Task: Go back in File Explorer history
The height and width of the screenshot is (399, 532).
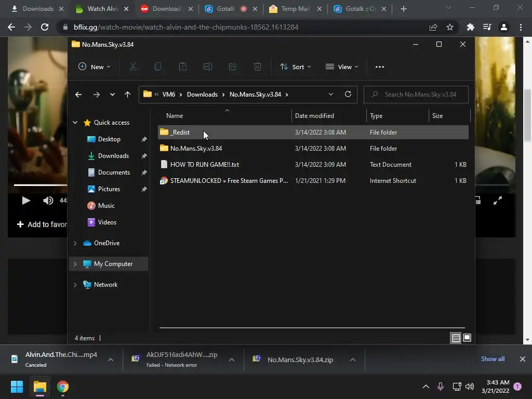Action: (x=78, y=95)
